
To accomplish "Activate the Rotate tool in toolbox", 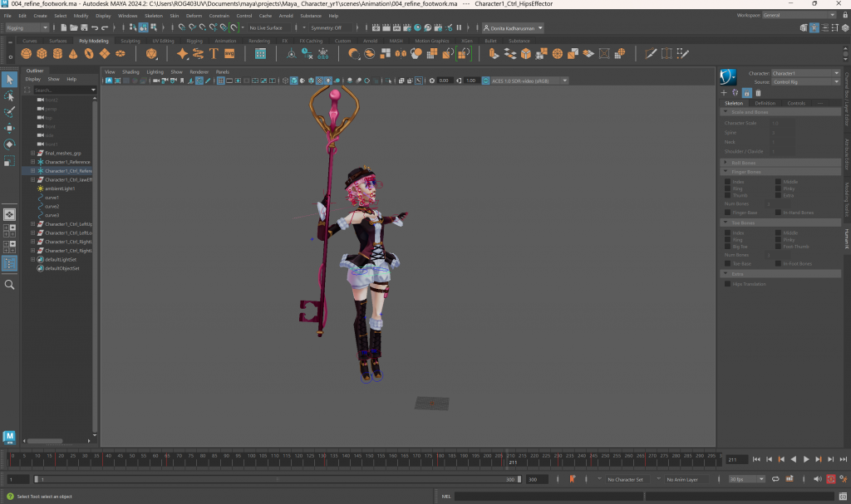I will coord(9,144).
